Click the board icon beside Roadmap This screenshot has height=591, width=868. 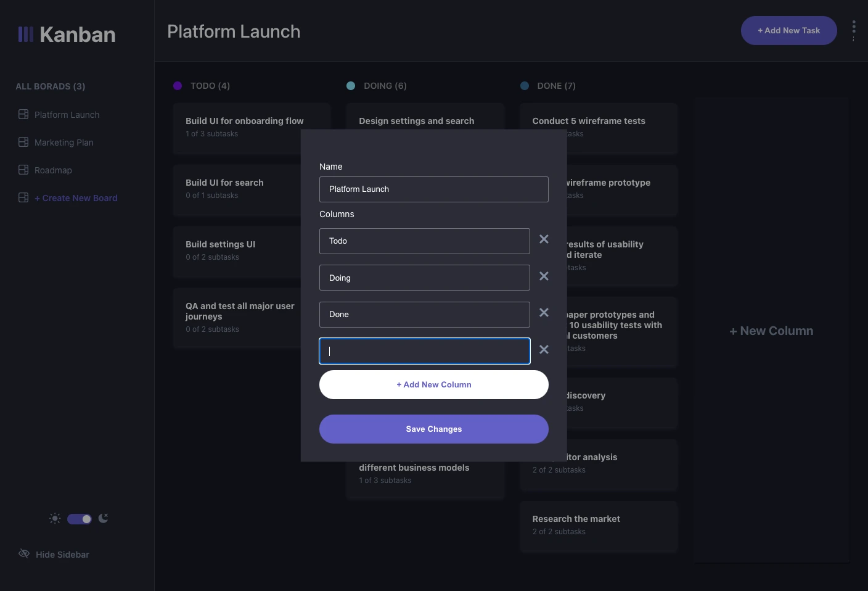click(x=23, y=170)
